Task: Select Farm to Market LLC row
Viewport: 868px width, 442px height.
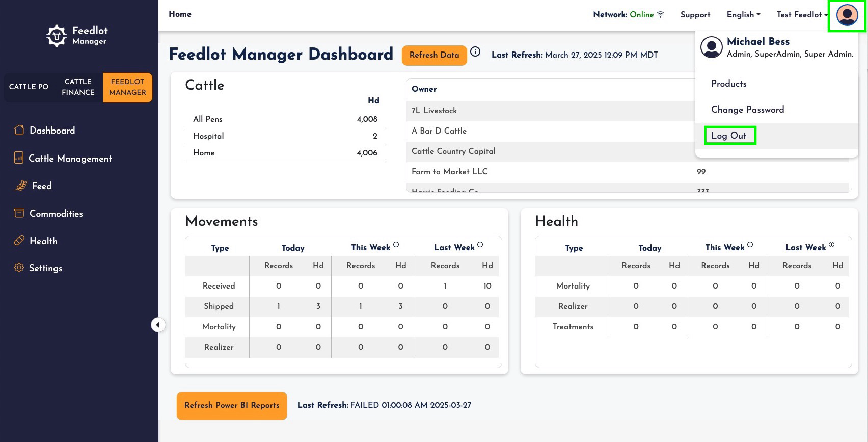Action: pyautogui.click(x=628, y=172)
